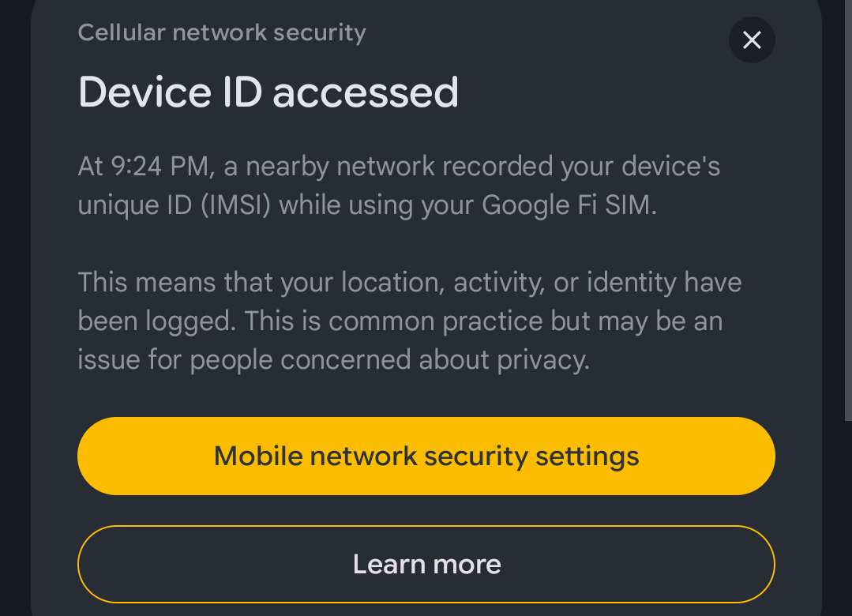The width and height of the screenshot is (852, 616).
Task: Click the word 'accessed' in the title
Action: click(365, 92)
